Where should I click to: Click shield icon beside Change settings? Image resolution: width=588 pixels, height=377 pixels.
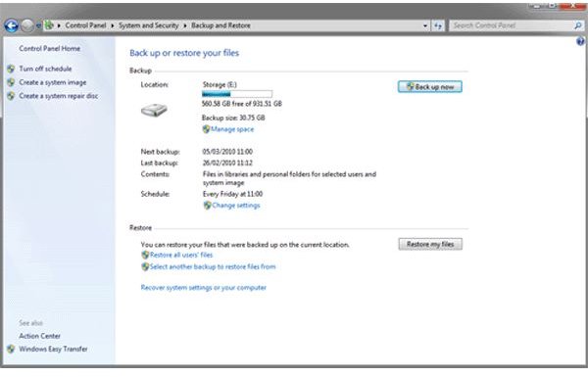pyautogui.click(x=207, y=206)
